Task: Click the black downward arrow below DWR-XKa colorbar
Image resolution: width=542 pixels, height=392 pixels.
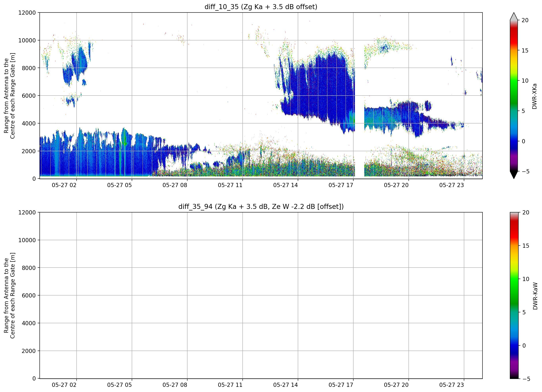Action: (514, 175)
